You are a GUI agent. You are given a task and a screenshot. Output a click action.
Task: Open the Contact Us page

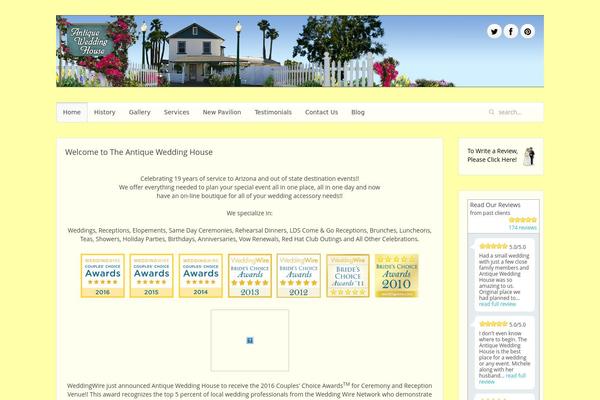click(321, 112)
